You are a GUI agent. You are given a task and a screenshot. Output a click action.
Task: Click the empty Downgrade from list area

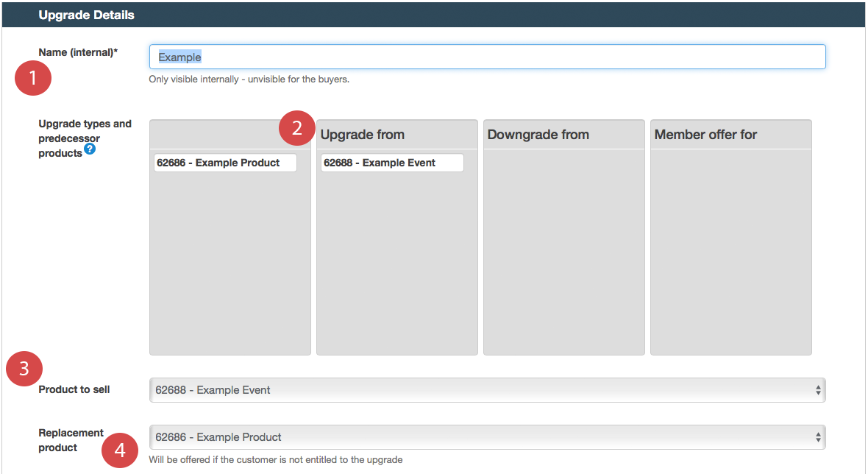(563, 250)
